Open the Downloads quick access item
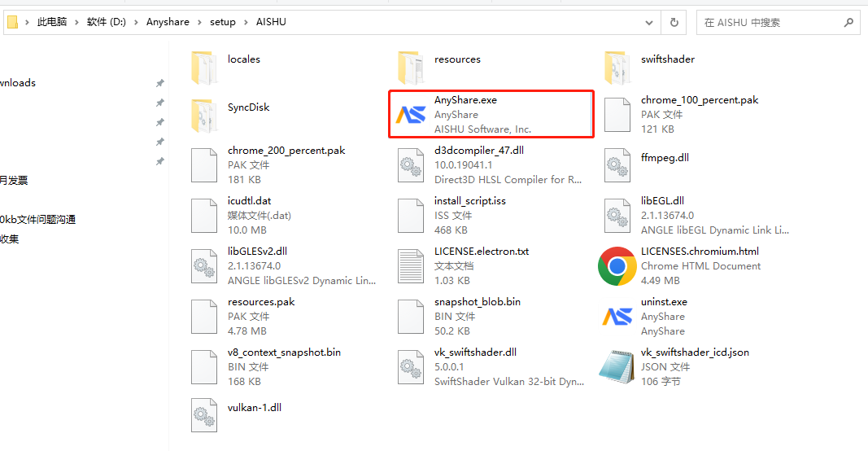 18,82
